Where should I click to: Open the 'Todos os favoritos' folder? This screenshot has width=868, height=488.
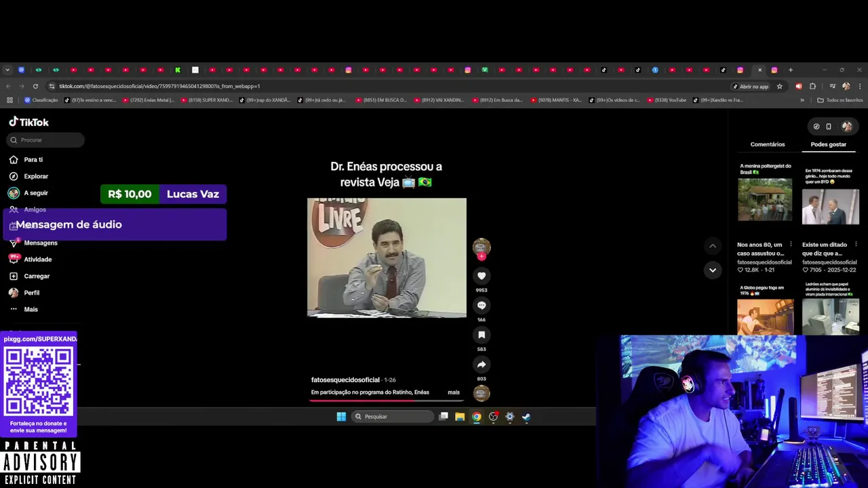pos(840,100)
